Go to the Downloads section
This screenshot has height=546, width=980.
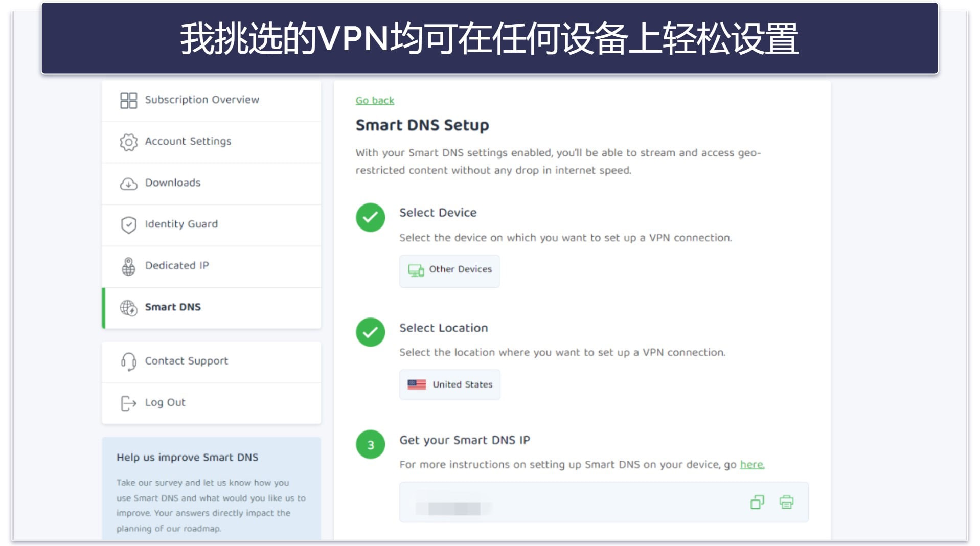coord(211,184)
